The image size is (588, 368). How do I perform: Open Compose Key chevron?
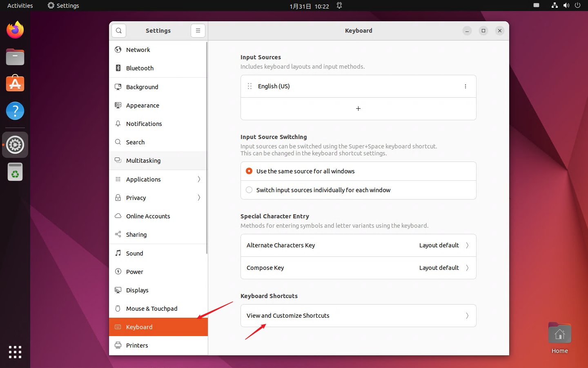click(x=467, y=268)
